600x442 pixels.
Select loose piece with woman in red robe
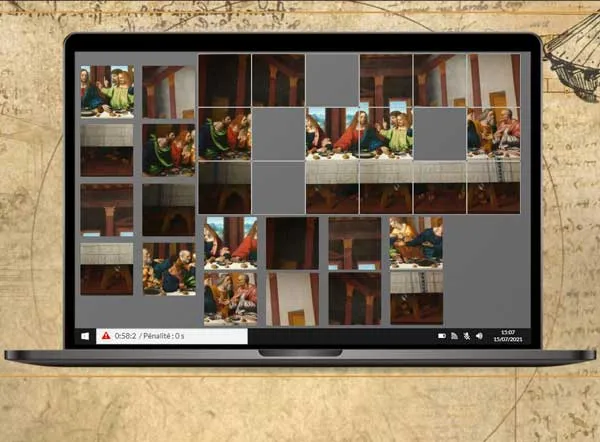click(x=230, y=243)
